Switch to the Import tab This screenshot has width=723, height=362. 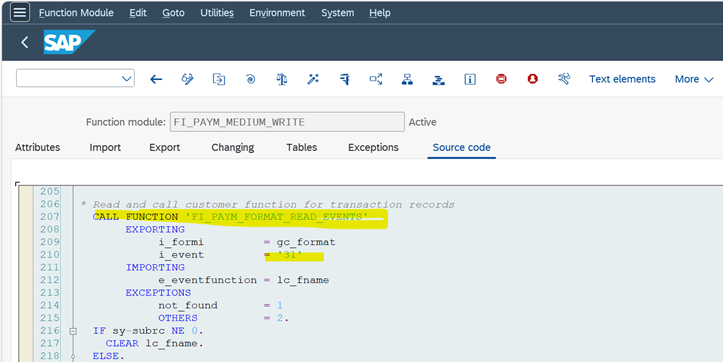[105, 148]
